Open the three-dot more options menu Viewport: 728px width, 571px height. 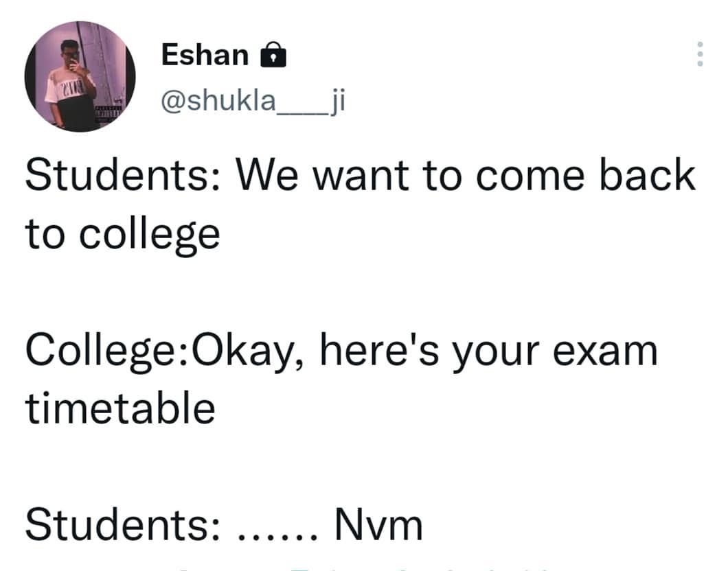pos(700,54)
